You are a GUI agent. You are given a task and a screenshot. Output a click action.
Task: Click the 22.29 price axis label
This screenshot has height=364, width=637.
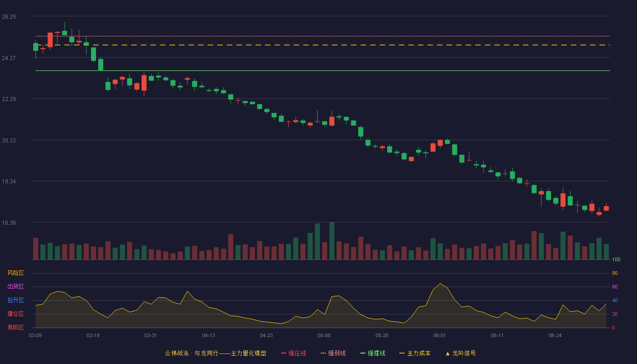point(9,99)
